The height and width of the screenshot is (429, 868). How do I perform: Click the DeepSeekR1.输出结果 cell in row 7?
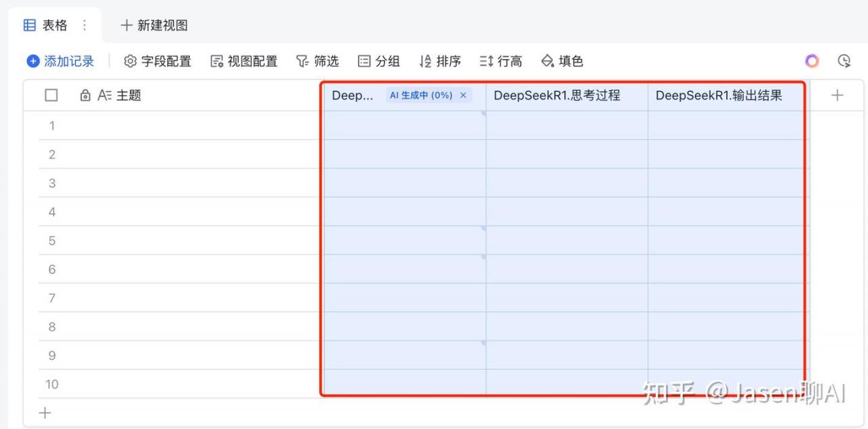pos(729,298)
